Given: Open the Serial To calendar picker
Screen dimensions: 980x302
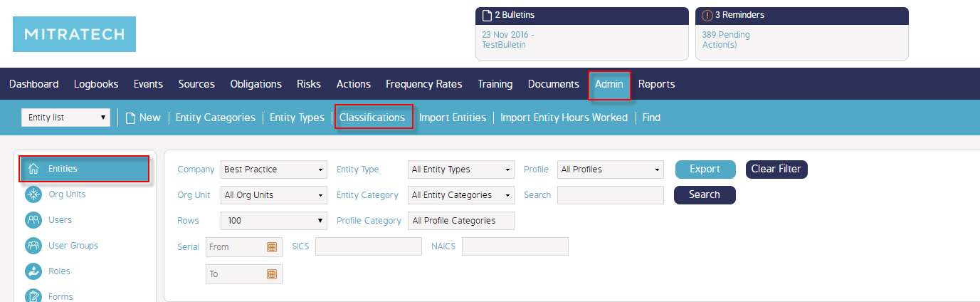Looking at the screenshot, I should point(272,274).
